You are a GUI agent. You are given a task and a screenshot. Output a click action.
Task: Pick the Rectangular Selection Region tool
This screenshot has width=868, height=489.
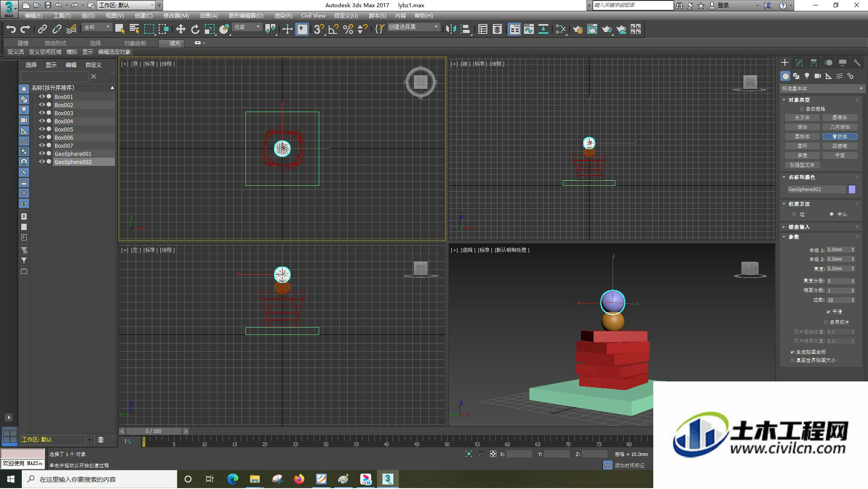click(x=149, y=29)
